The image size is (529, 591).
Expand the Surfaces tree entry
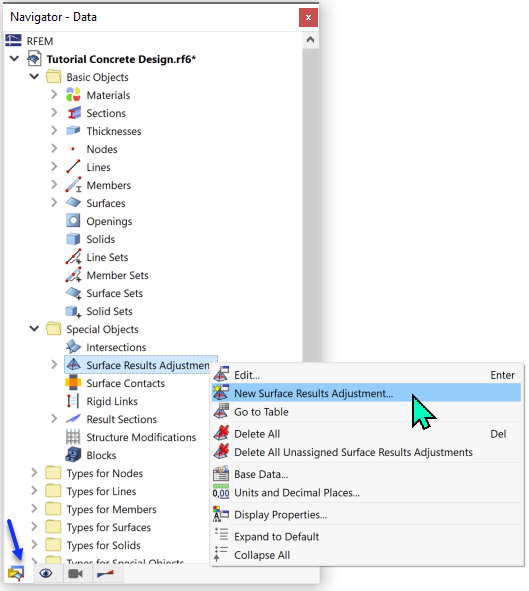(54, 202)
